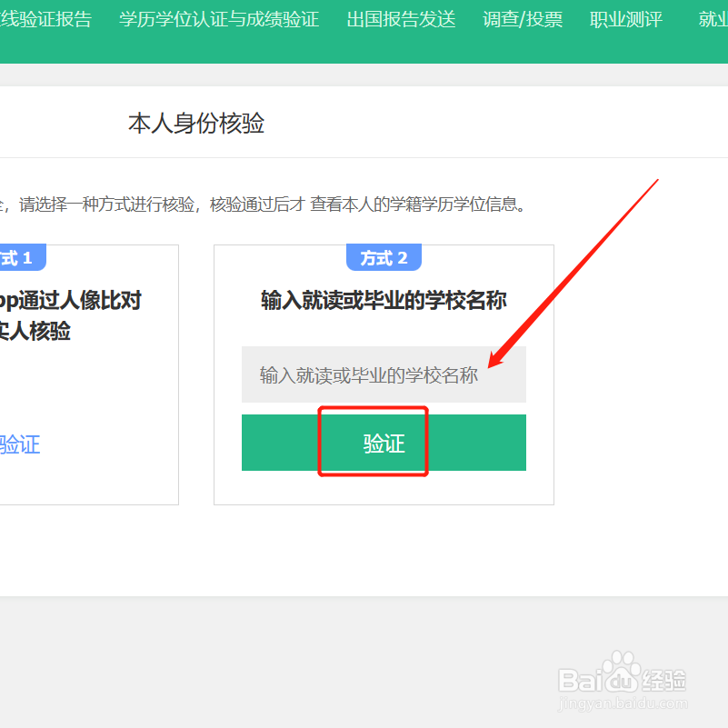The image size is (728, 728).
Task: Click the 输入就读或毕业的学校名称 bold heading
Action: click(x=384, y=301)
